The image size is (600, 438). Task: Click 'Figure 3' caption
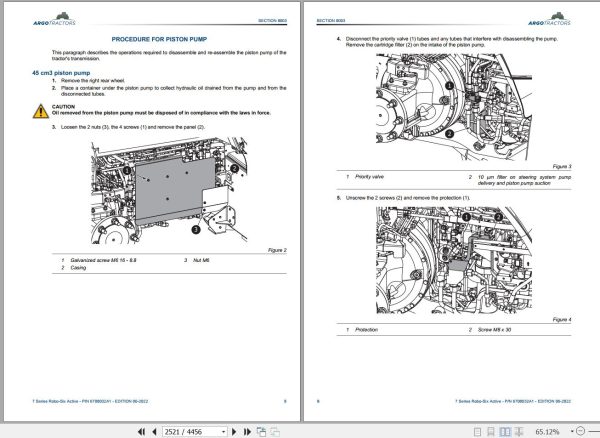pyautogui.click(x=562, y=166)
